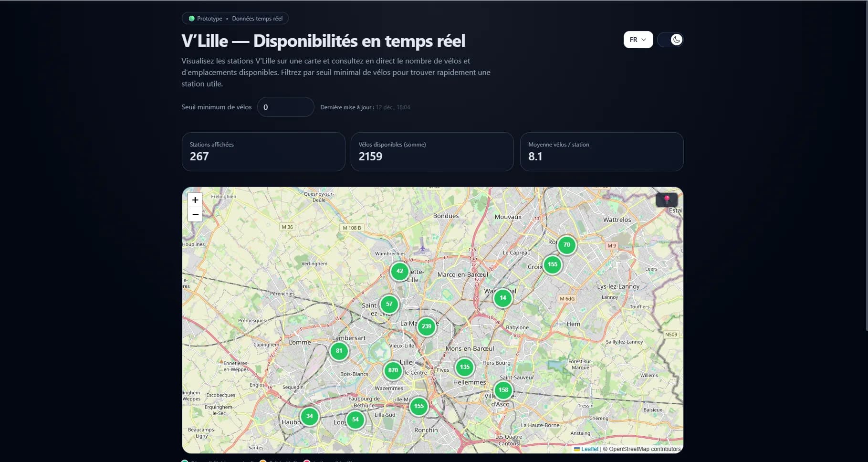The width and height of the screenshot is (868, 462).
Task: Open the cluster marker labeled 81
Action: pos(339,351)
